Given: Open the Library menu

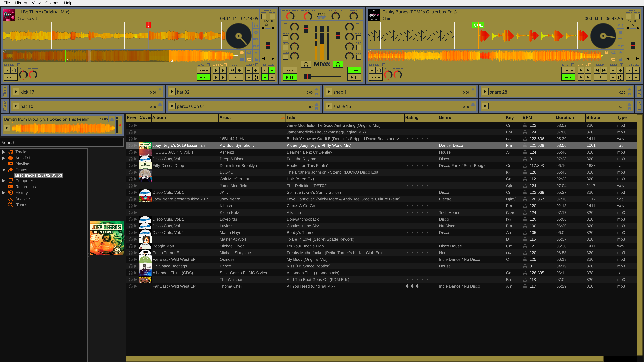Looking at the screenshot, I should click(x=21, y=3).
